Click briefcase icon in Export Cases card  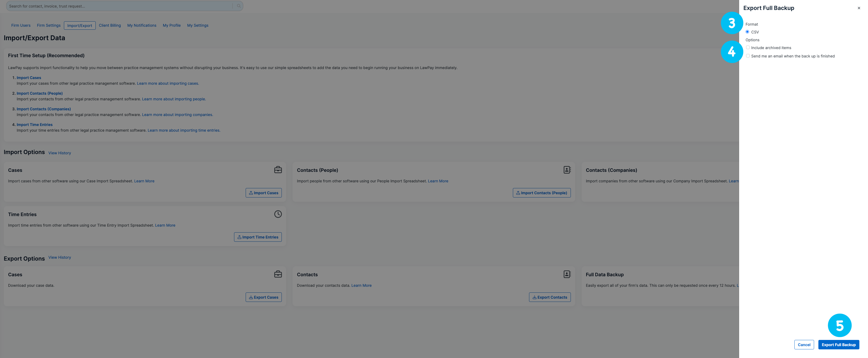(278, 274)
